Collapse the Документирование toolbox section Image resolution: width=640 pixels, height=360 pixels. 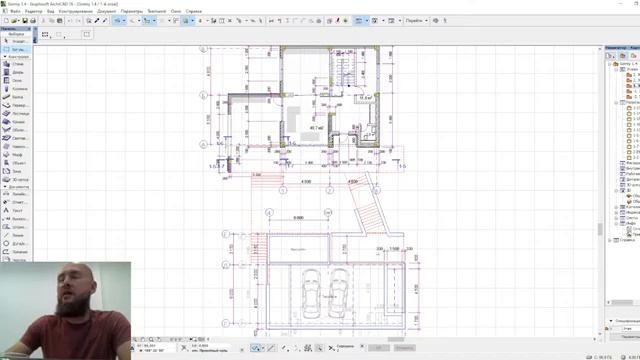5,187
